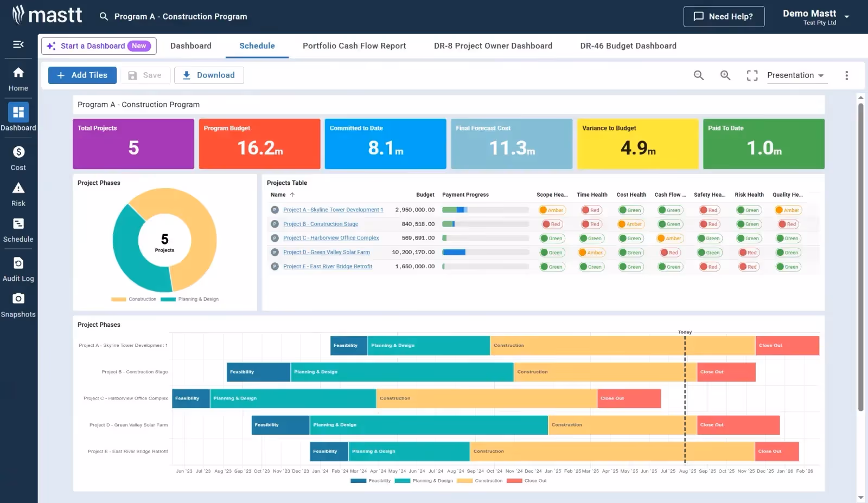Open Home in the sidebar
This screenshot has height=503, width=868.
(x=18, y=79)
